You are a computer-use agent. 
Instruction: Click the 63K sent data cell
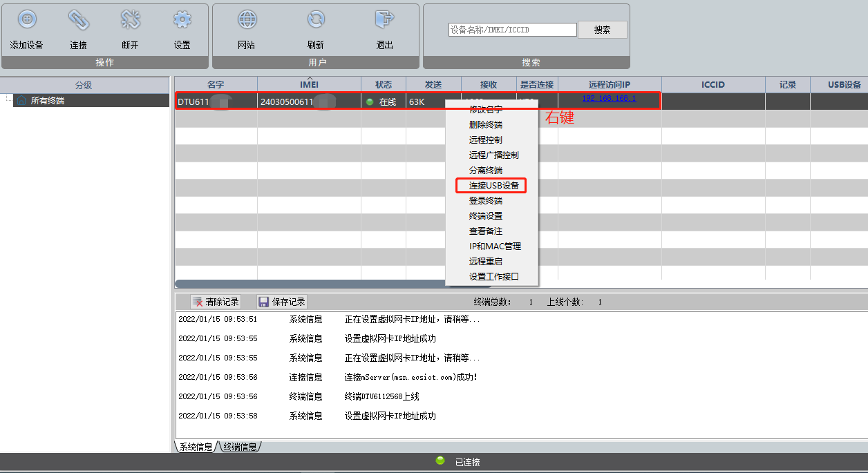click(x=433, y=102)
